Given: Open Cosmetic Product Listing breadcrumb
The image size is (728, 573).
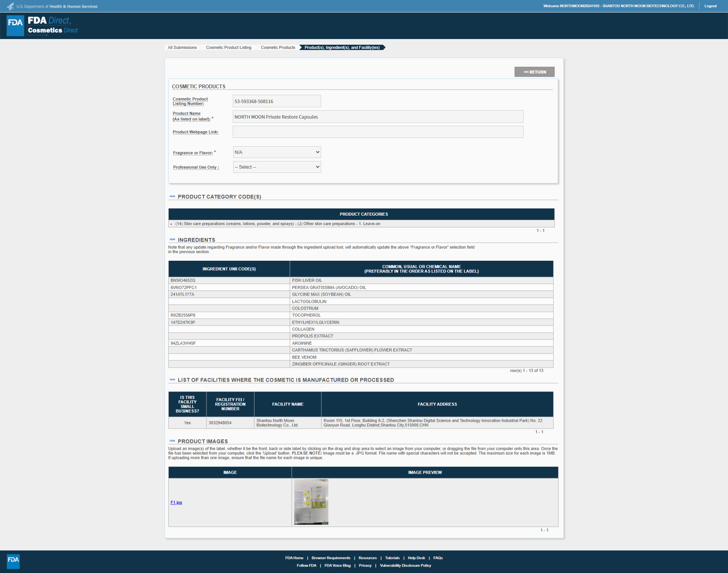Looking at the screenshot, I should 229,47.
